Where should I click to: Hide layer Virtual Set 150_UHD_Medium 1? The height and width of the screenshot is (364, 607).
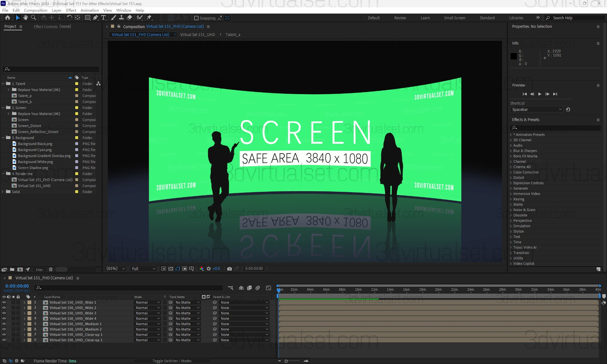tap(4, 324)
